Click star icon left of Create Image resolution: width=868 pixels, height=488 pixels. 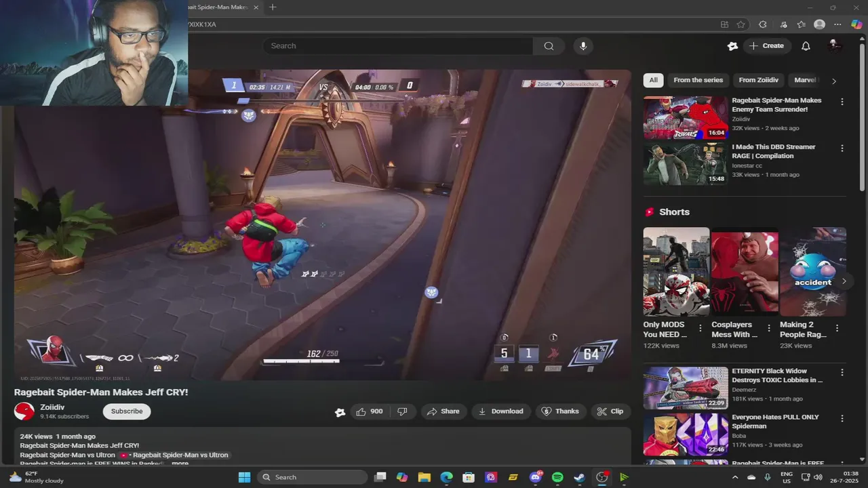732,46
